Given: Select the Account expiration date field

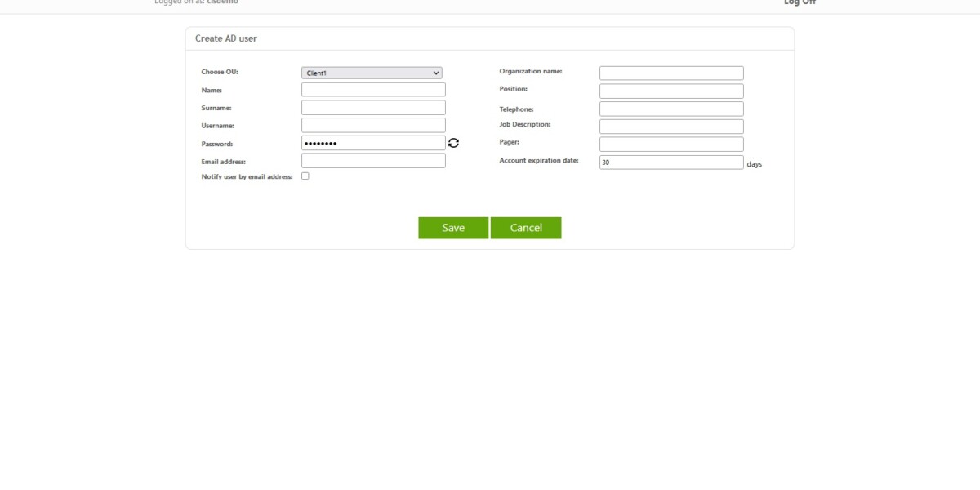Looking at the screenshot, I should tap(670, 161).
